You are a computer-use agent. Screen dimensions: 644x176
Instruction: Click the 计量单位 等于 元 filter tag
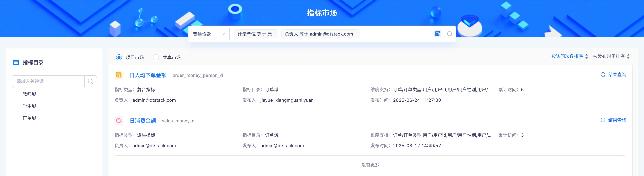click(255, 34)
